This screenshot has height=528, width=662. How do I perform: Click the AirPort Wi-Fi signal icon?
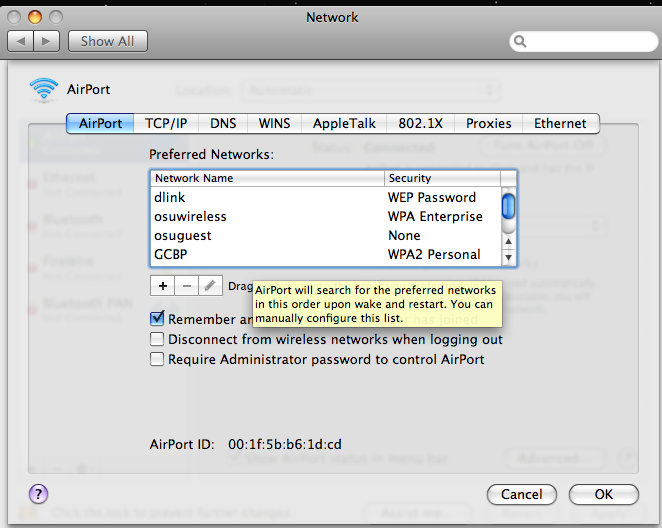coord(44,89)
